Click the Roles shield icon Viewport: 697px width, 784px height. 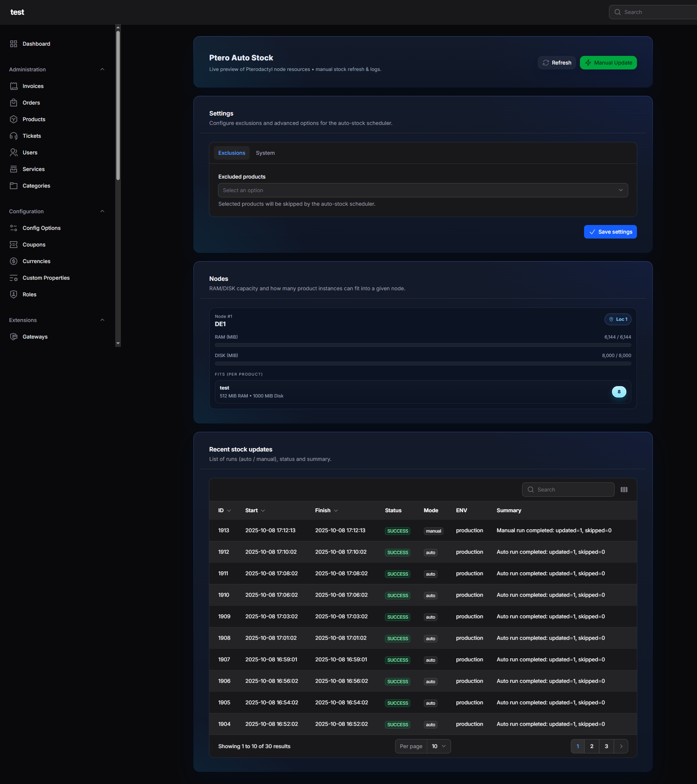(x=14, y=294)
